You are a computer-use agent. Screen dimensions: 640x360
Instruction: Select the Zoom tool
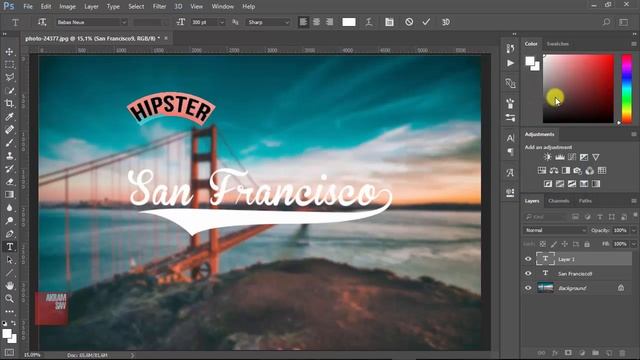click(x=9, y=299)
